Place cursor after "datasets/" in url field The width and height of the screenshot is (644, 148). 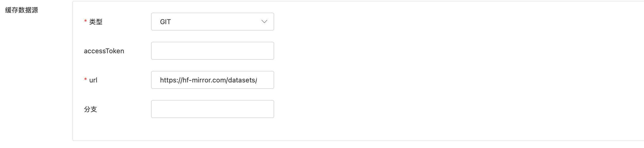257,80
